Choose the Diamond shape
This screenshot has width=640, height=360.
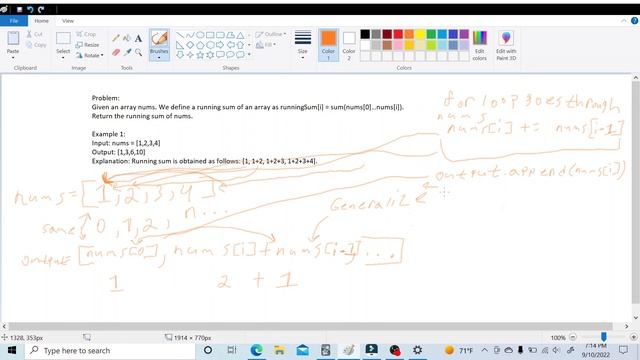[190, 45]
